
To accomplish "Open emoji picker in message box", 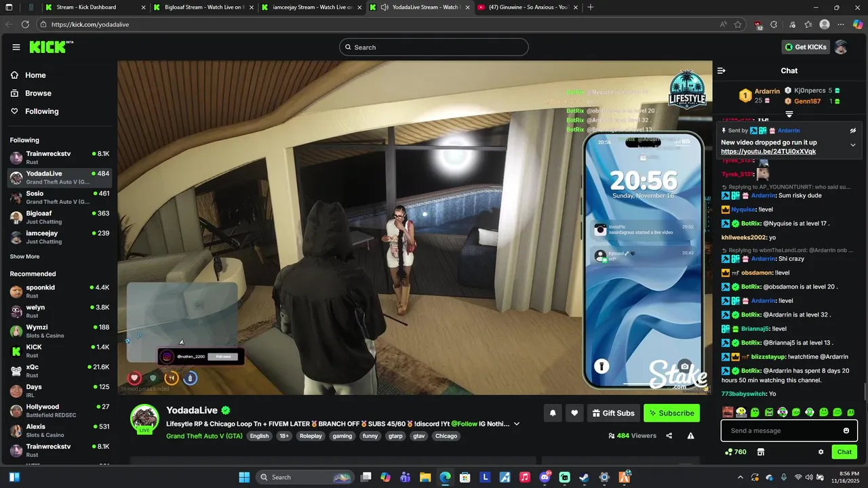I will [x=846, y=430].
